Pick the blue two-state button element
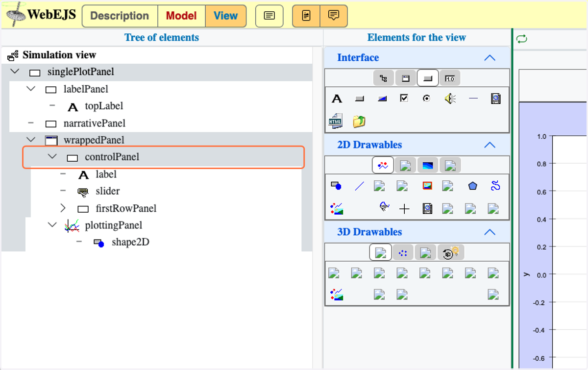Image resolution: width=588 pixels, height=370 pixels. click(x=382, y=99)
